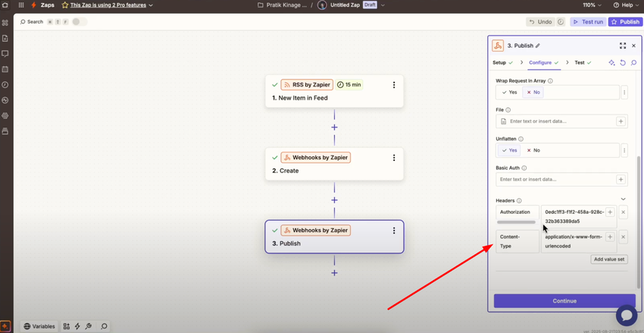Click the horizontal scrollbar under Authorization
This screenshot has height=333, width=644.
(x=516, y=222)
